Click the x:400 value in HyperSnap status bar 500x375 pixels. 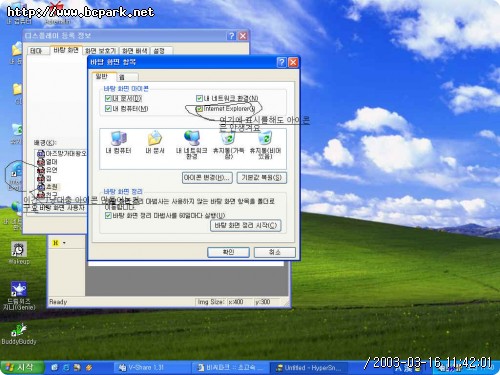pos(235,302)
